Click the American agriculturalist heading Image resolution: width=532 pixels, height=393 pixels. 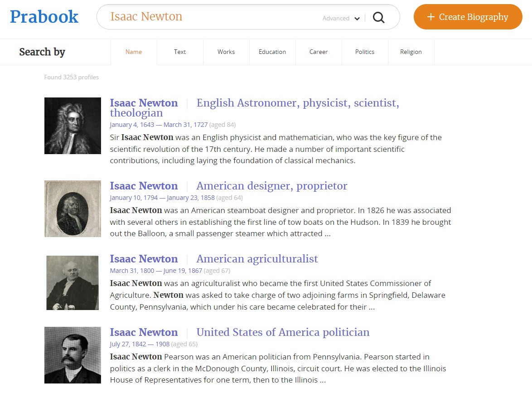pyautogui.click(x=257, y=259)
